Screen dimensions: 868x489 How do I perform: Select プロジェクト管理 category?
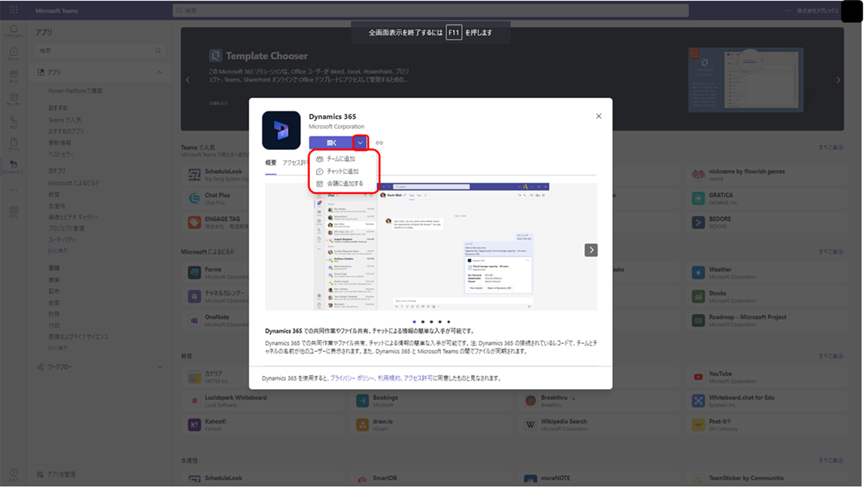click(66, 228)
